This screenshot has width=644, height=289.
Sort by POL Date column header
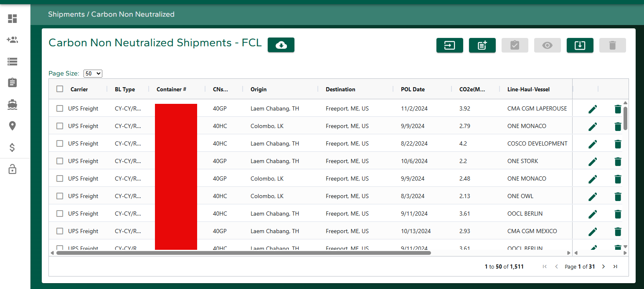413,89
